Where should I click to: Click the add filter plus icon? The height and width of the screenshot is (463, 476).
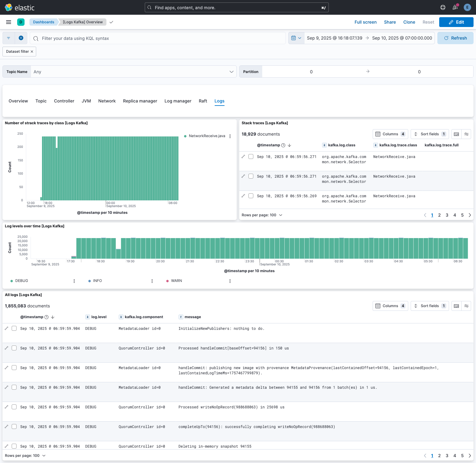(21, 38)
